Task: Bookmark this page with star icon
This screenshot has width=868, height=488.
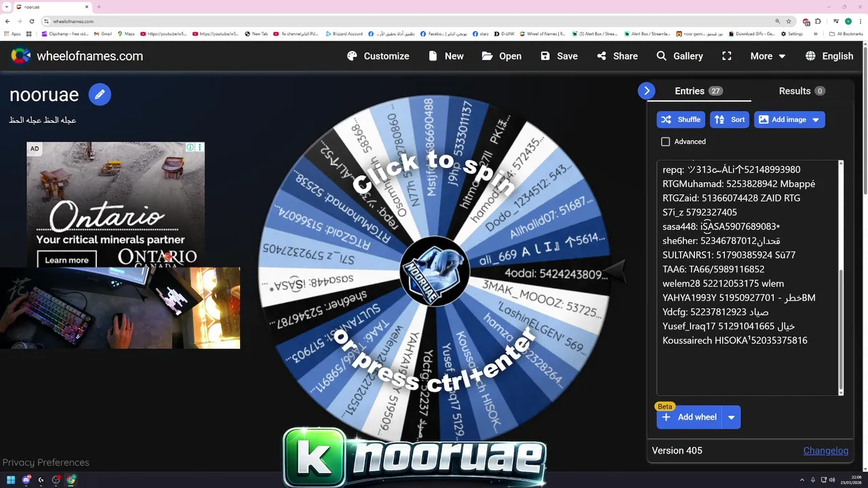Action: click(x=788, y=21)
